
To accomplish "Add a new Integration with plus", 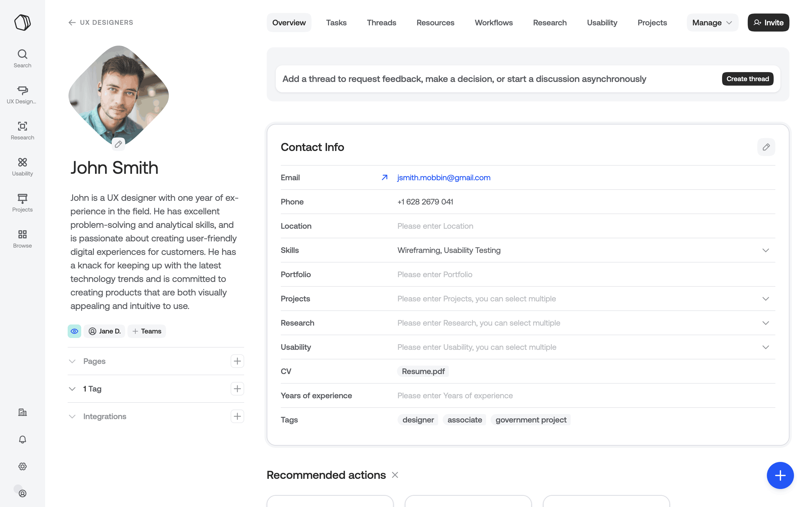I will click(x=237, y=416).
